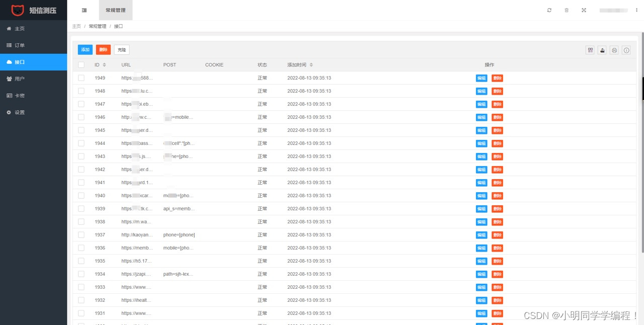Open 卡密 in the sidebar
The image size is (644, 325).
(x=33, y=96)
